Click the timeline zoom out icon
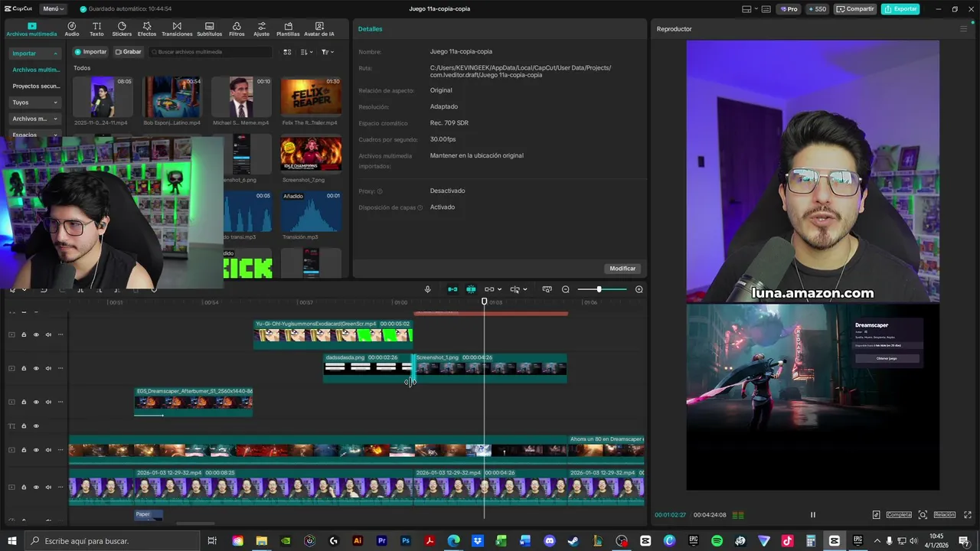980x551 pixels. 566,289
